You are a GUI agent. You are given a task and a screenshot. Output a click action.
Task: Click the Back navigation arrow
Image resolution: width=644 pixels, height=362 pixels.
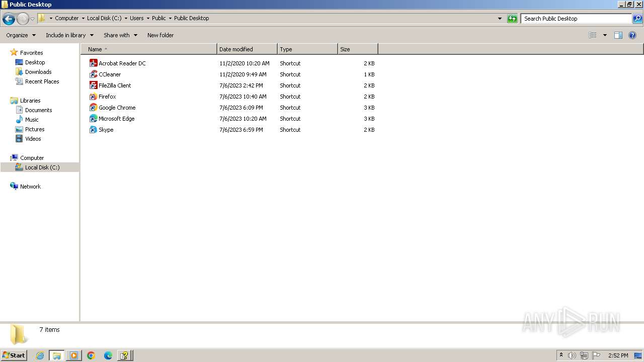tap(9, 19)
